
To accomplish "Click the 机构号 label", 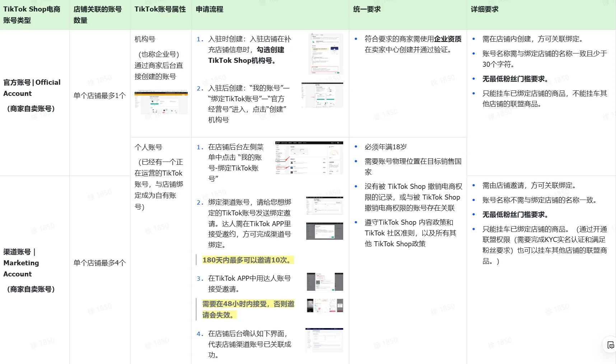I will coord(145,39).
